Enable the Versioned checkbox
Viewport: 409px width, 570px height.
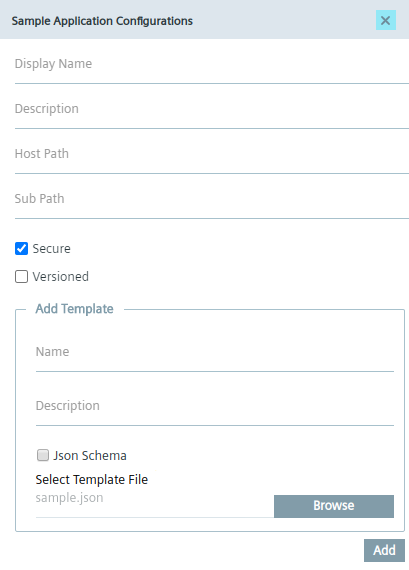coord(21,277)
